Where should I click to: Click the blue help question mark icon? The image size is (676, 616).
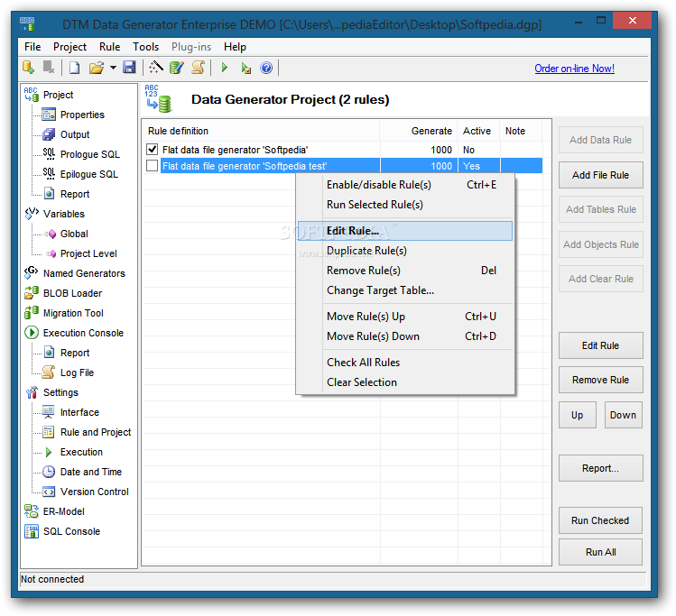click(x=266, y=68)
